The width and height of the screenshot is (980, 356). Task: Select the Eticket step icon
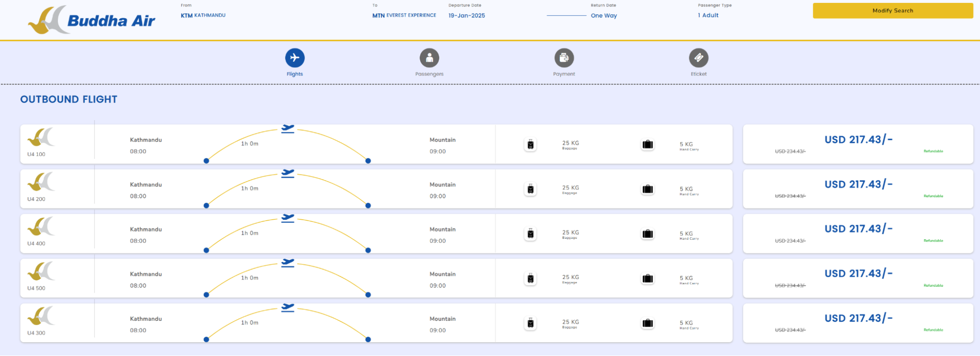(x=699, y=58)
